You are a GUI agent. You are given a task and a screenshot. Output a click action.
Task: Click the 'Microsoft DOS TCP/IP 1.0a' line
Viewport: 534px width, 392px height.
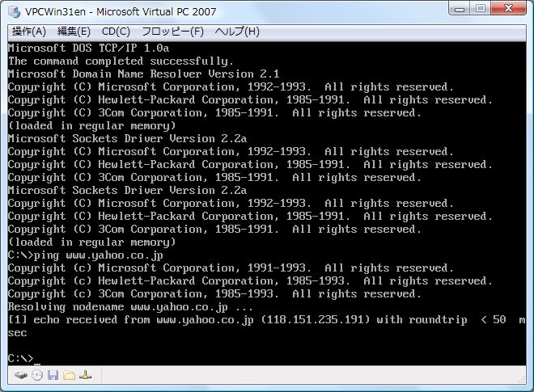[x=88, y=48]
